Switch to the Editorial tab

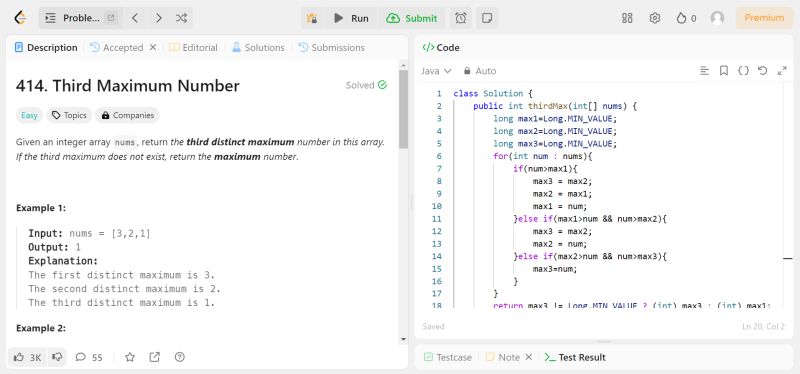193,47
